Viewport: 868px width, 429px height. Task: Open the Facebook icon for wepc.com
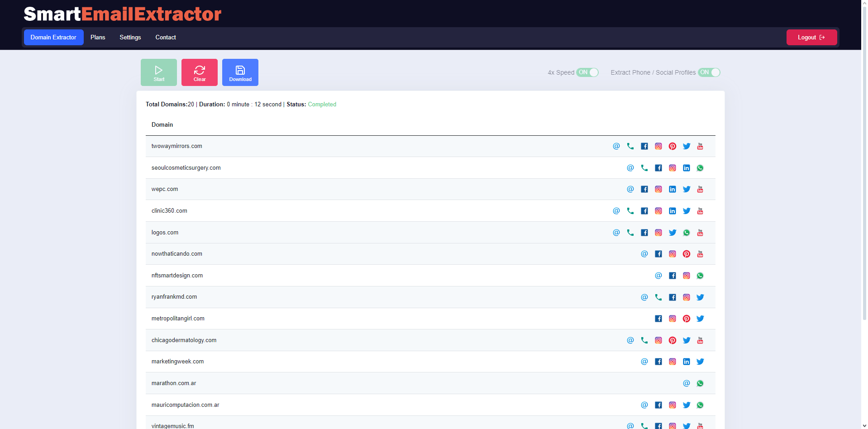click(x=644, y=189)
